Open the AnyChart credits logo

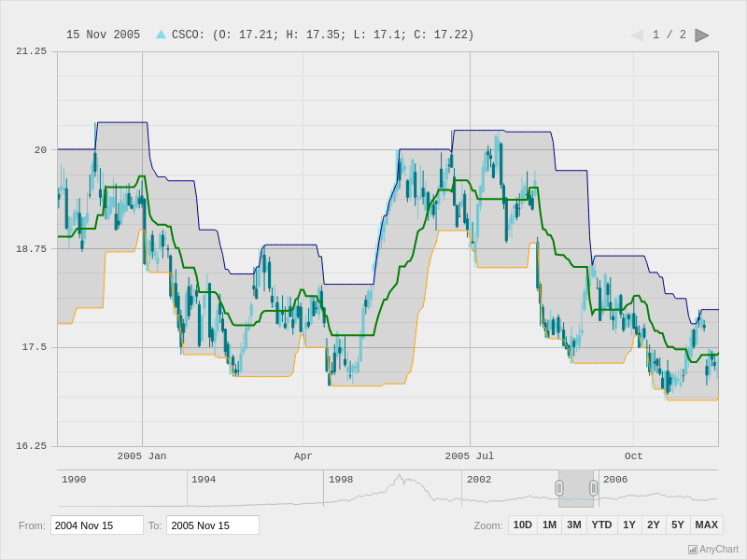pyautogui.click(x=713, y=550)
